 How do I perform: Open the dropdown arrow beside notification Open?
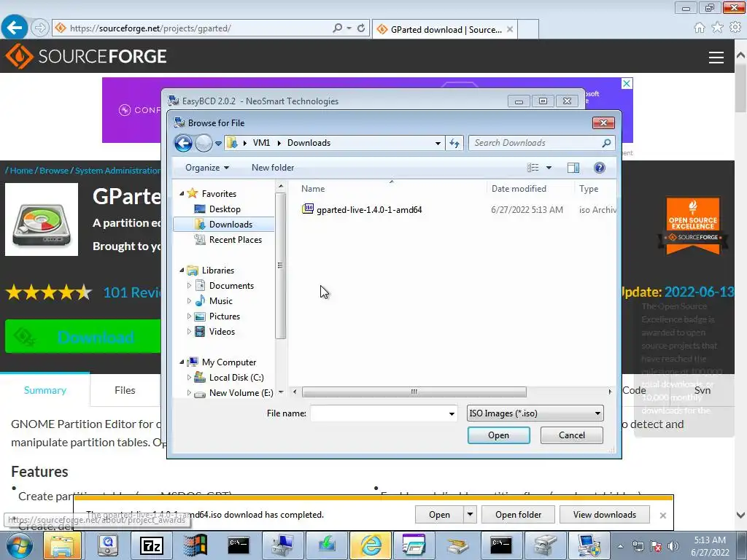470,515
